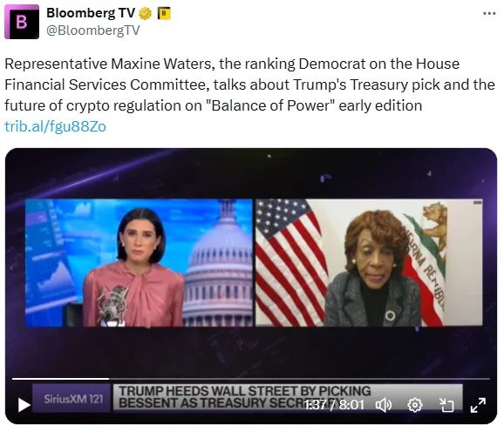Viewport: 504px width, 432px height.
Task: Click the Trump Heeds Wall Street headline banner
Action: point(244,397)
